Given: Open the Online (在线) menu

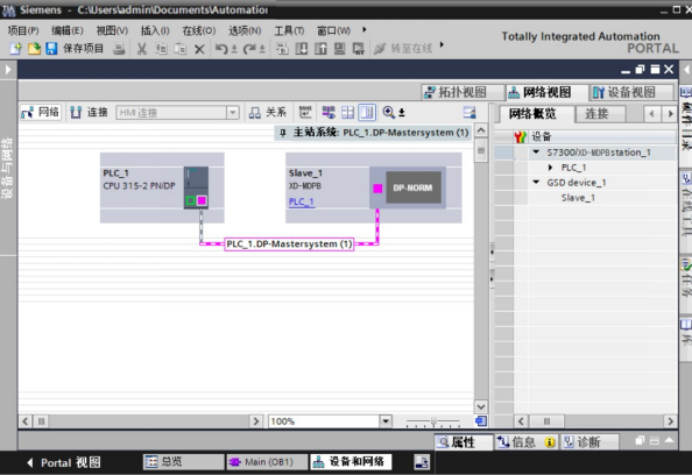Looking at the screenshot, I should point(199,30).
